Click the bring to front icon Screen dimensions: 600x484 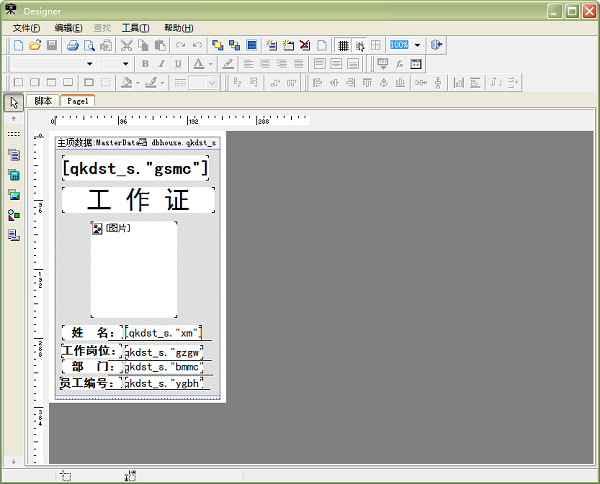(218, 45)
